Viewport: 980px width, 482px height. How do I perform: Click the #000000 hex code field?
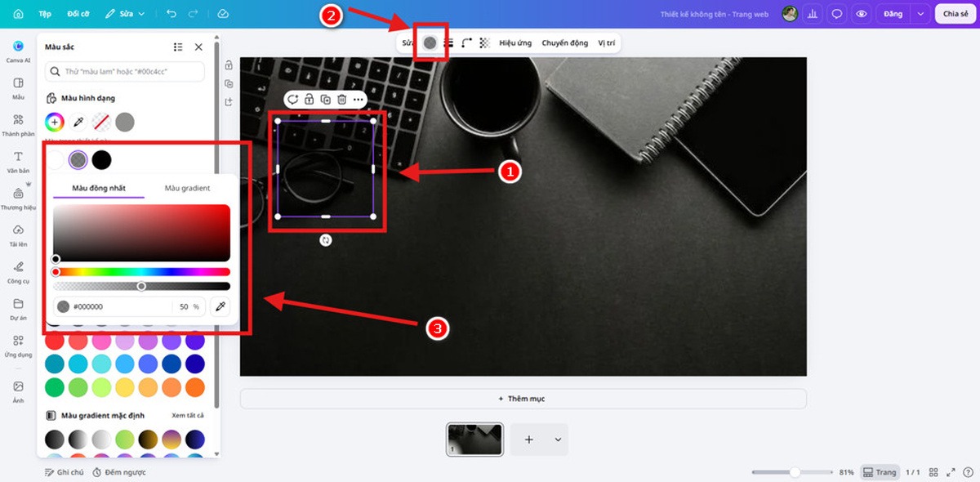(x=112, y=306)
